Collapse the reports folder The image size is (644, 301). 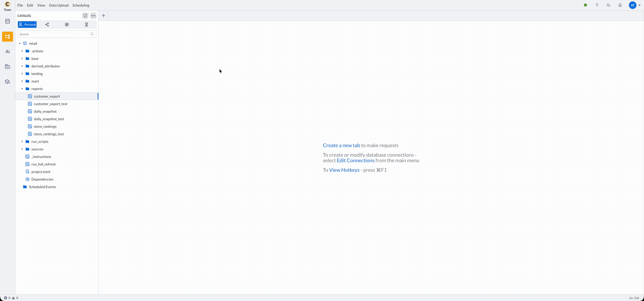(x=22, y=89)
